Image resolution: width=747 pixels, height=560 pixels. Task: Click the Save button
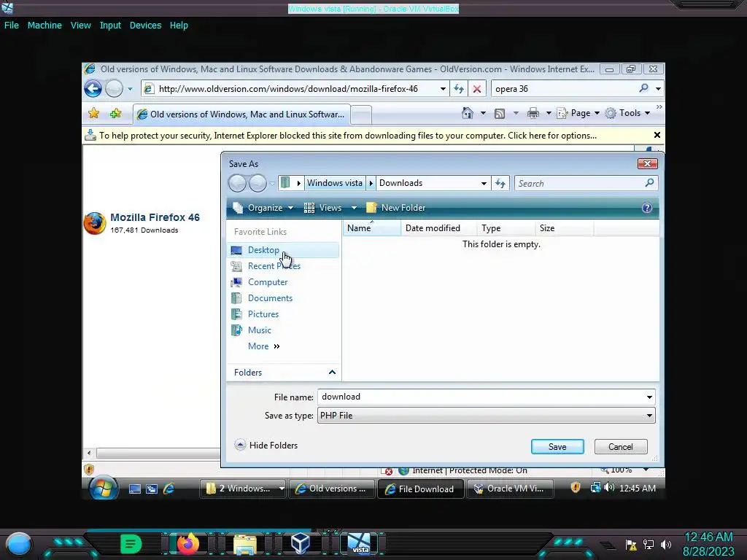[x=557, y=447]
